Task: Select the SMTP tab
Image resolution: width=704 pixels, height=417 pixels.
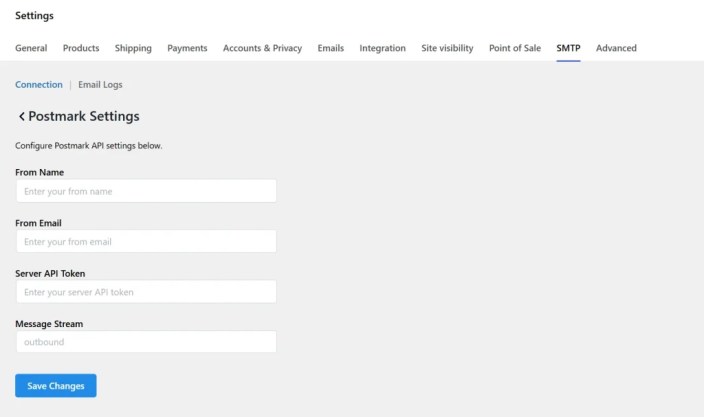Action: pyautogui.click(x=568, y=48)
